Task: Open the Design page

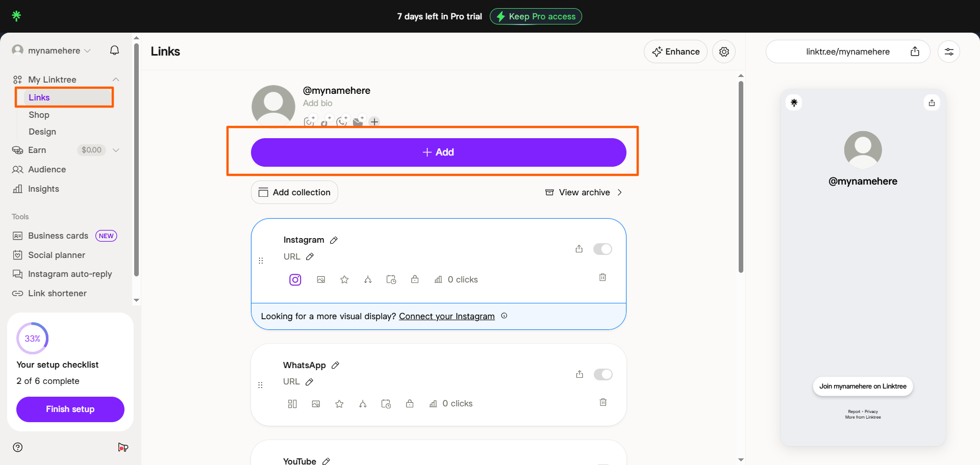Action: [42, 132]
